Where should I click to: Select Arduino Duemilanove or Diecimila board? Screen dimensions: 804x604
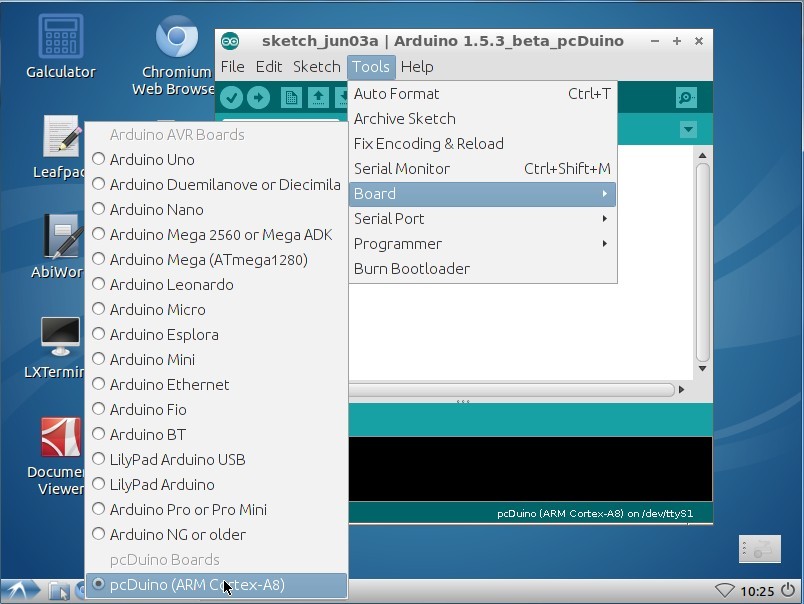(x=216, y=185)
